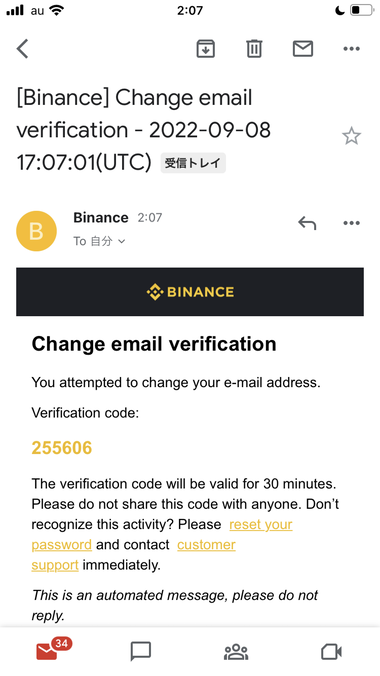Tap the BINANCE logo banner

tap(190, 292)
